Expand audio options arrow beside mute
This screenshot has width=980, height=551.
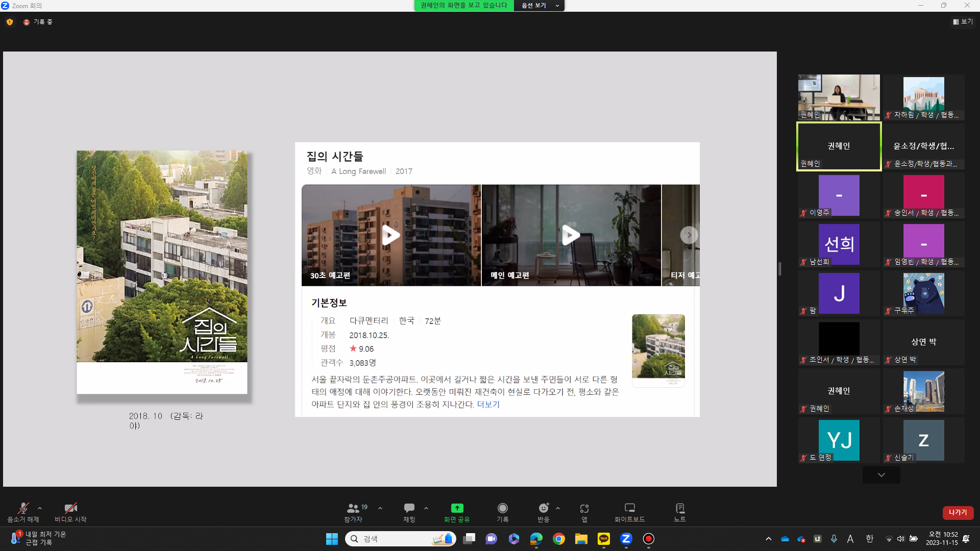pyautogui.click(x=40, y=508)
